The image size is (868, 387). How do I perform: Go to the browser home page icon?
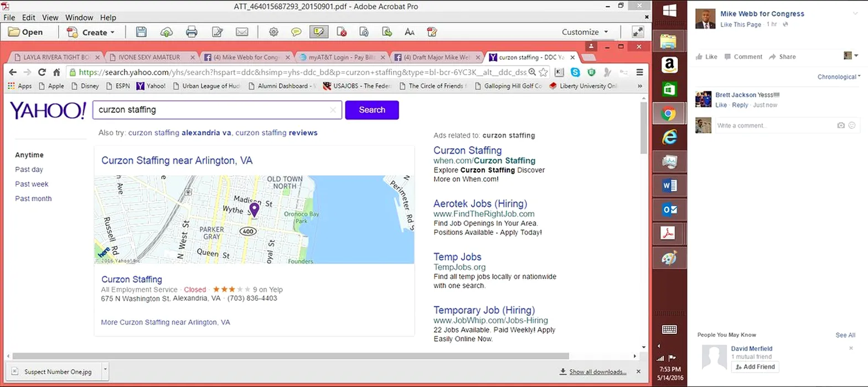(56, 72)
